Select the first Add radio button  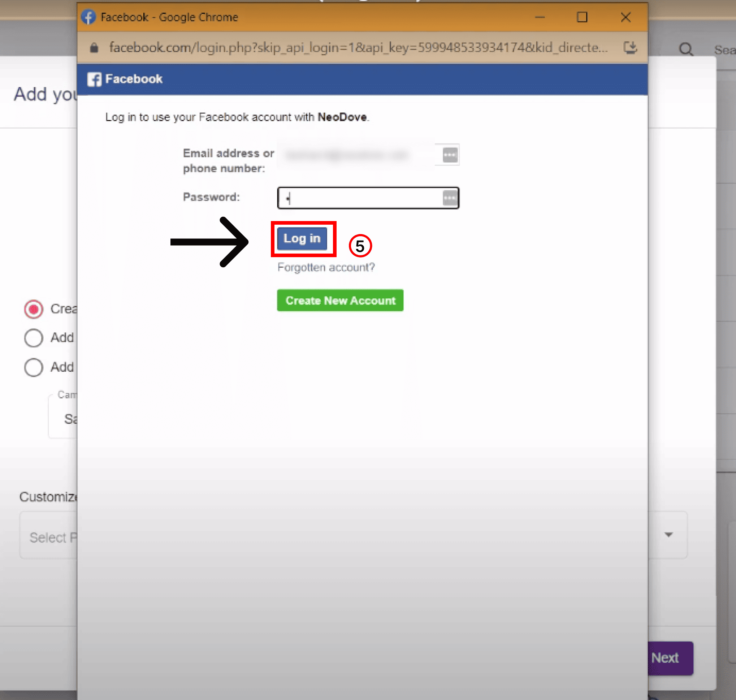34,338
